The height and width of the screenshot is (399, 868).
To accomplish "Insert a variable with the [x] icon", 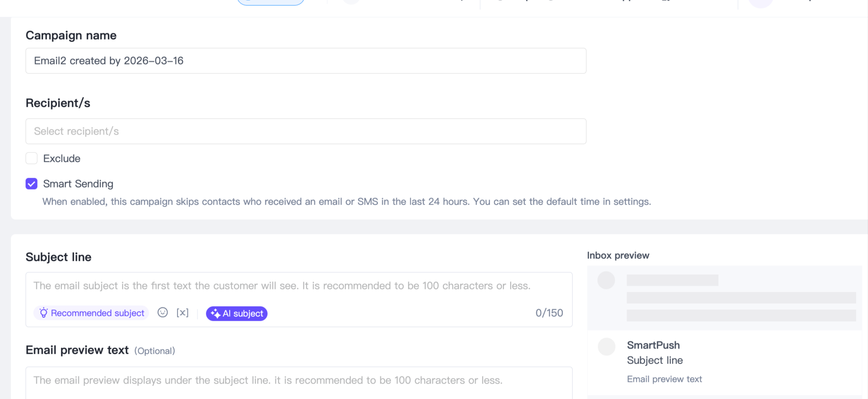I will click(182, 313).
